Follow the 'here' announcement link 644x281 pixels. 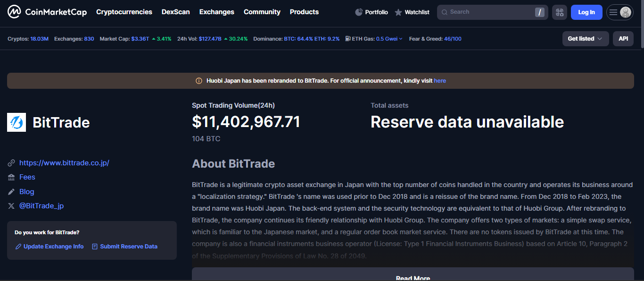[x=440, y=81]
